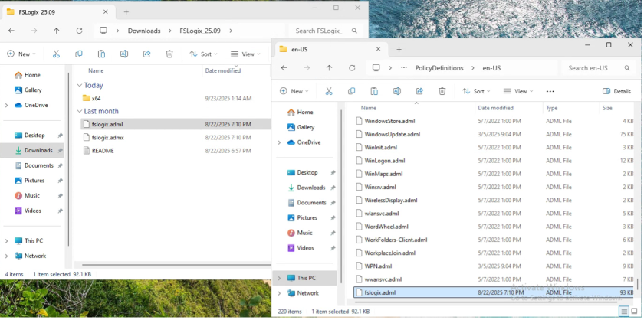Click Cut scissors icon in FSLogix_25.09 window
The image size is (644, 320).
point(56,54)
